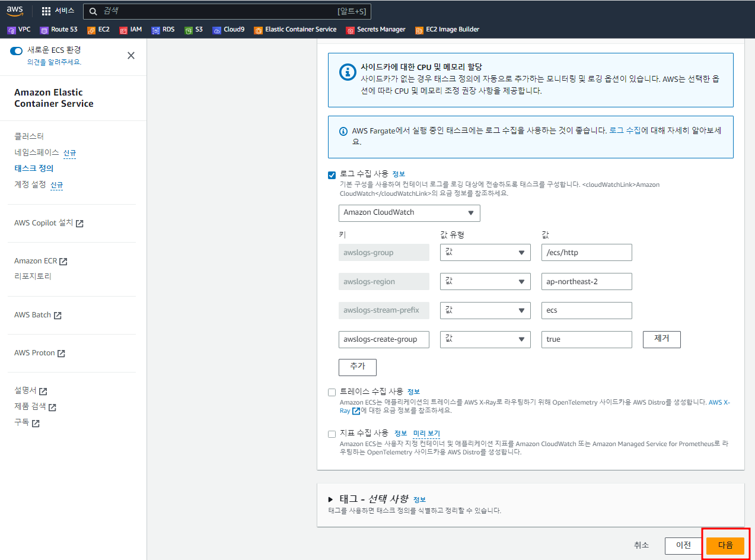Open the EC2 Image Builder bookmark icon
755x560 pixels.
(x=419, y=30)
